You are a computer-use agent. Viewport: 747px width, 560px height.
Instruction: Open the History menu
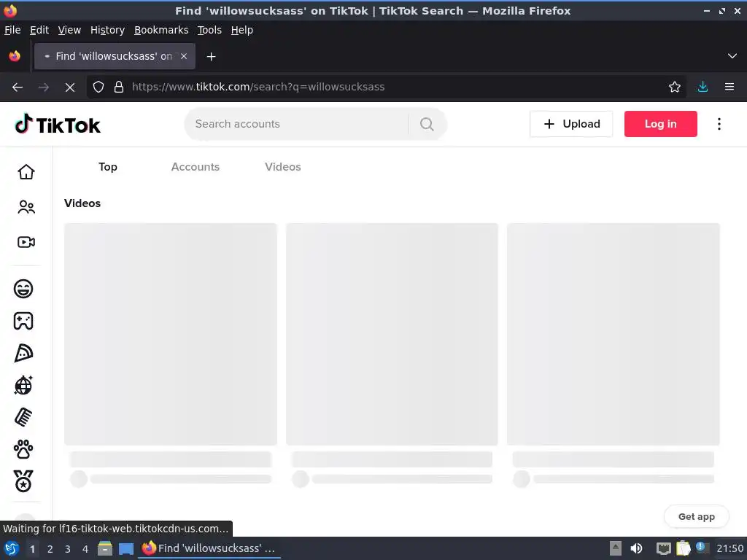point(107,30)
